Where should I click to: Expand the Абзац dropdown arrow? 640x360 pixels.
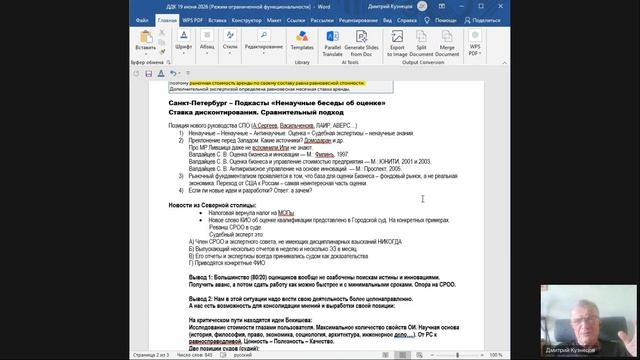[x=207, y=53]
